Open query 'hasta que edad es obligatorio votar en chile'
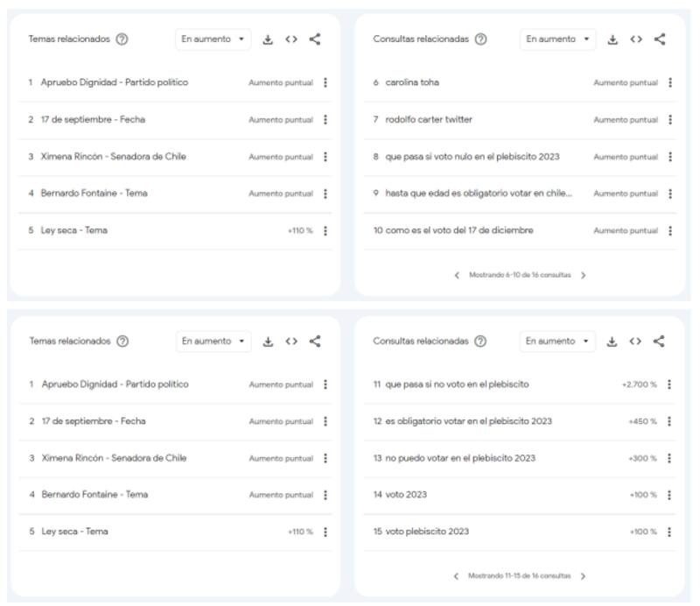 click(479, 194)
